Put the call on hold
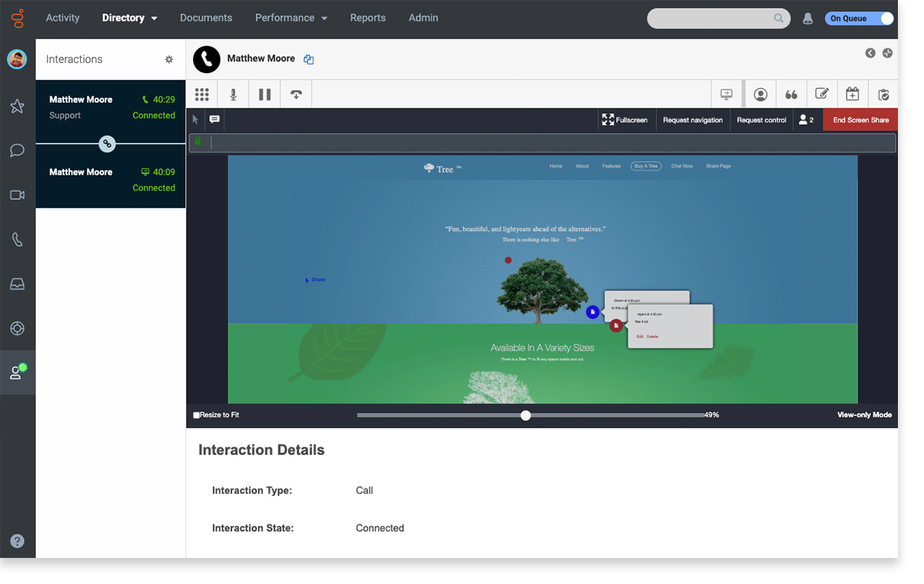This screenshot has width=924, height=584. (264, 94)
